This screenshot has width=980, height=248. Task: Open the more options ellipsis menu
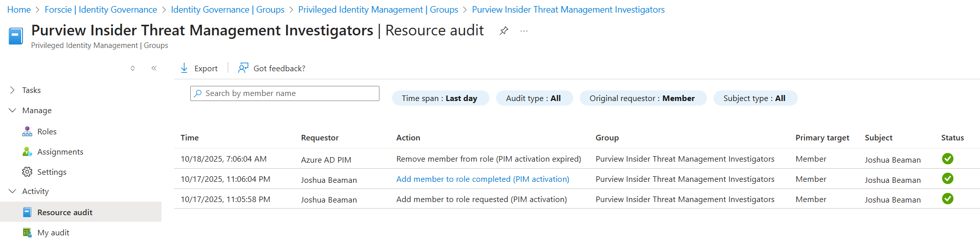(x=524, y=31)
